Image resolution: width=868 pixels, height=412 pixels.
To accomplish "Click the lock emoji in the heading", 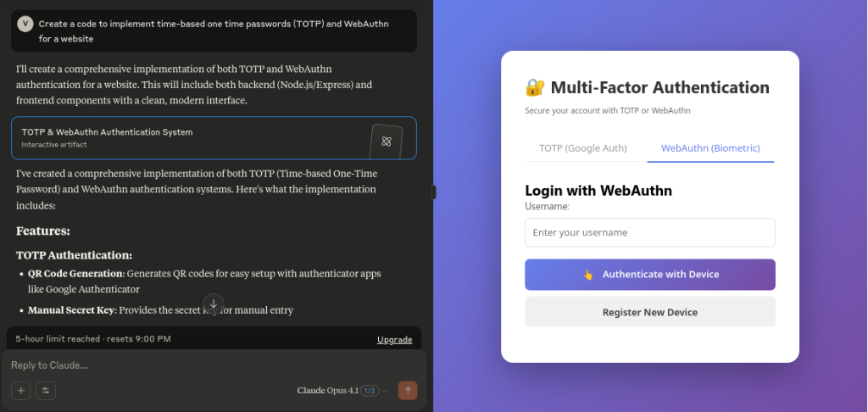I will pyautogui.click(x=535, y=87).
